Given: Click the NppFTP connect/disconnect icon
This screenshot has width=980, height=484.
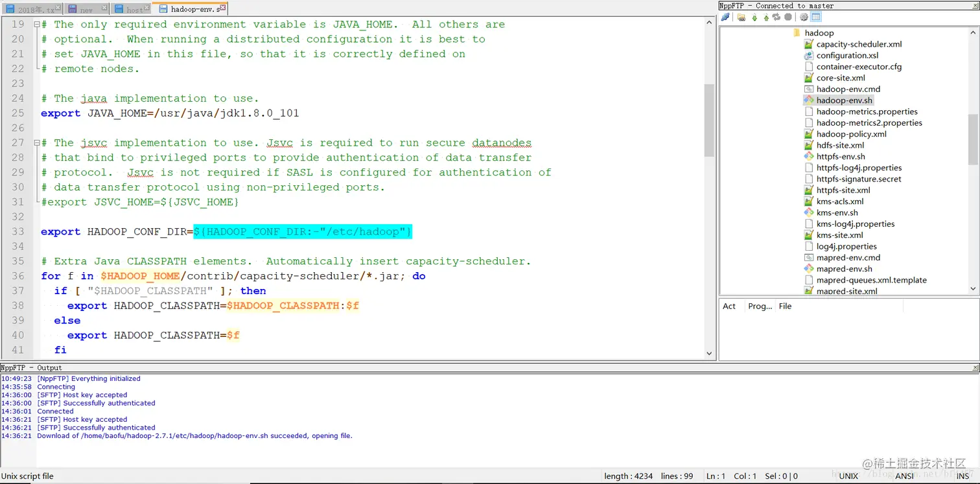Looking at the screenshot, I should point(725,17).
